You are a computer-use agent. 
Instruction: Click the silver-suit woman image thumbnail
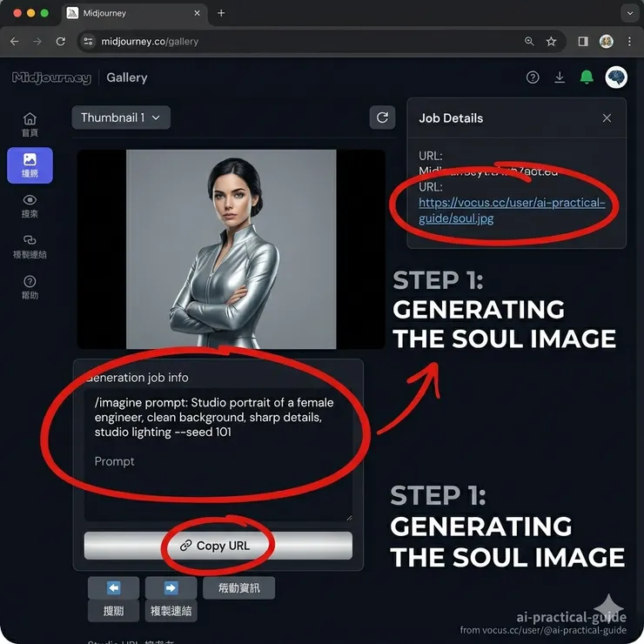[231, 249]
